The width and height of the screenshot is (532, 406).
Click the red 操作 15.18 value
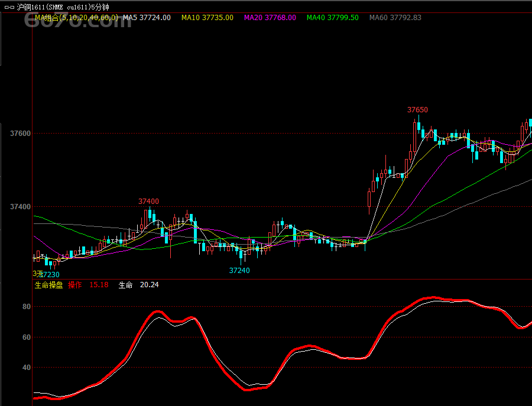click(x=88, y=285)
